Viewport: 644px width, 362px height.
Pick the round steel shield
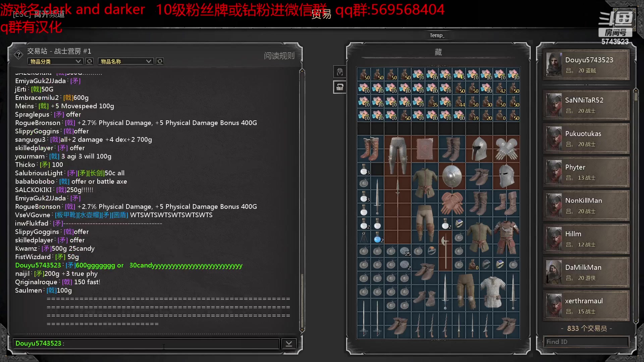click(452, 176)
